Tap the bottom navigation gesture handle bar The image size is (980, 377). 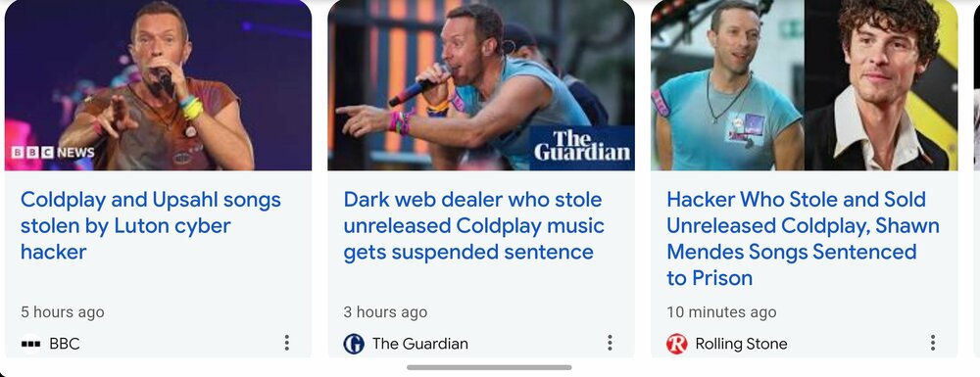pos(489,367)
